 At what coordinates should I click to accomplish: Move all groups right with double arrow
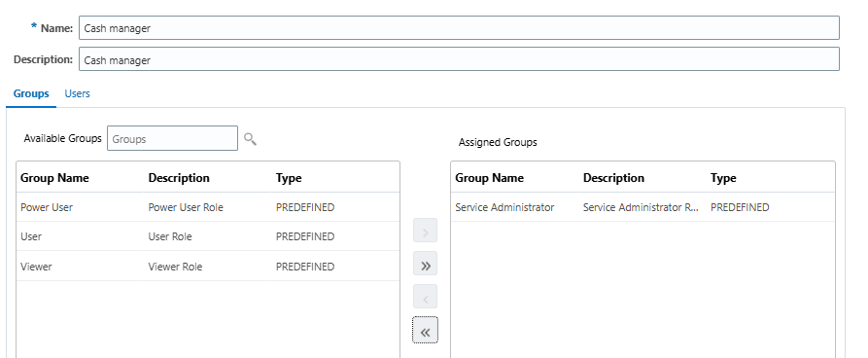pos(425,264)
